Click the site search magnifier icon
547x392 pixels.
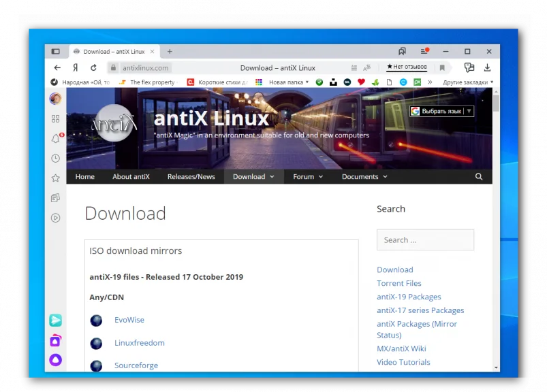[479, 177]
